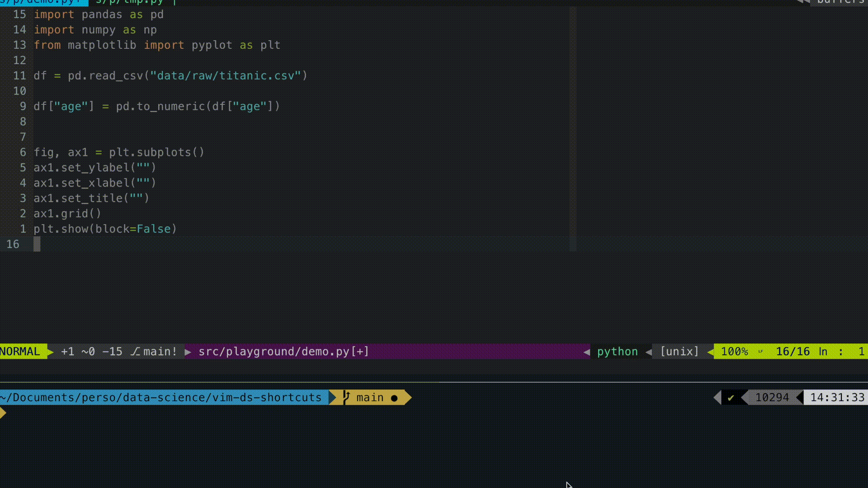
Task: Click the python filetype section
Action: click(617, 352)
